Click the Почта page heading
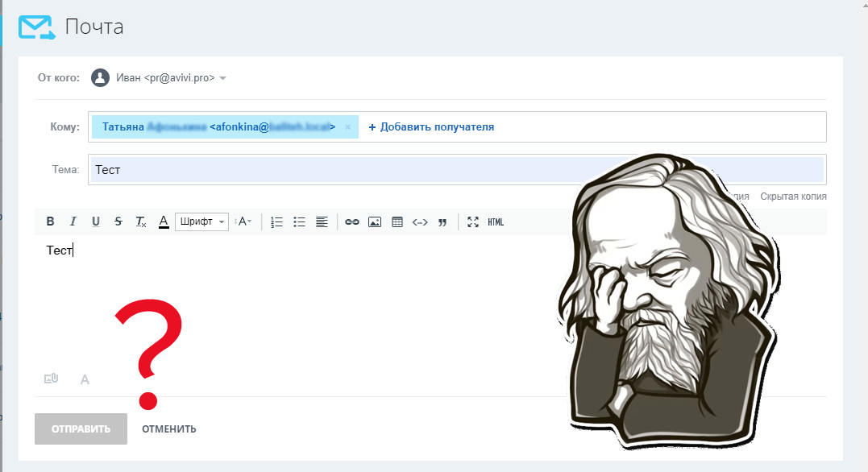Image resolution: width=868 pixels, height=472 pixels. point(94,27)
